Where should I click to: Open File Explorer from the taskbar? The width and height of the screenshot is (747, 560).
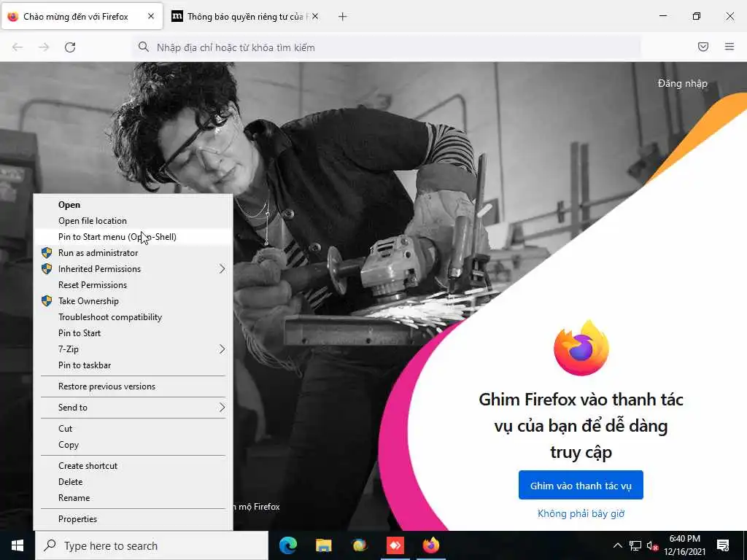323,545
